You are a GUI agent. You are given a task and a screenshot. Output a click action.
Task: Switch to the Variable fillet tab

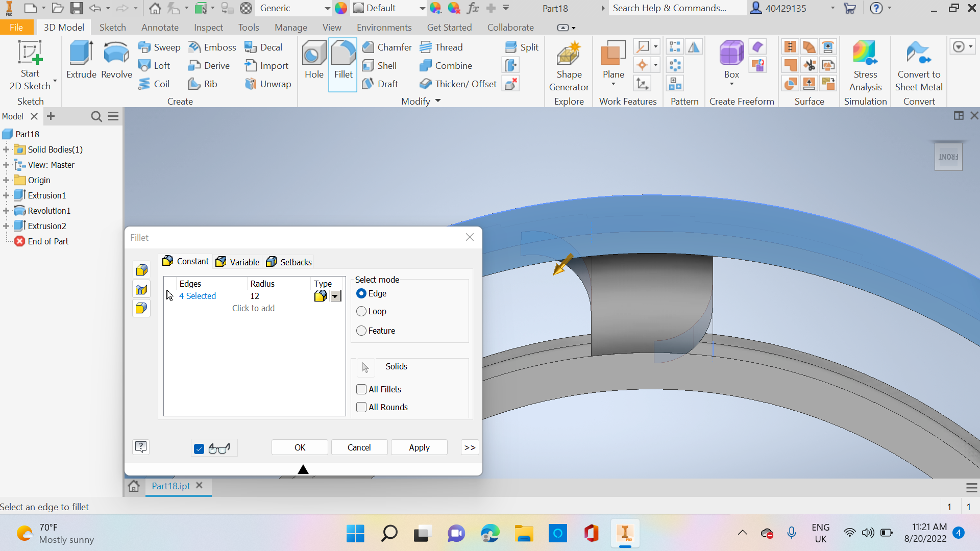pos(237,262)
